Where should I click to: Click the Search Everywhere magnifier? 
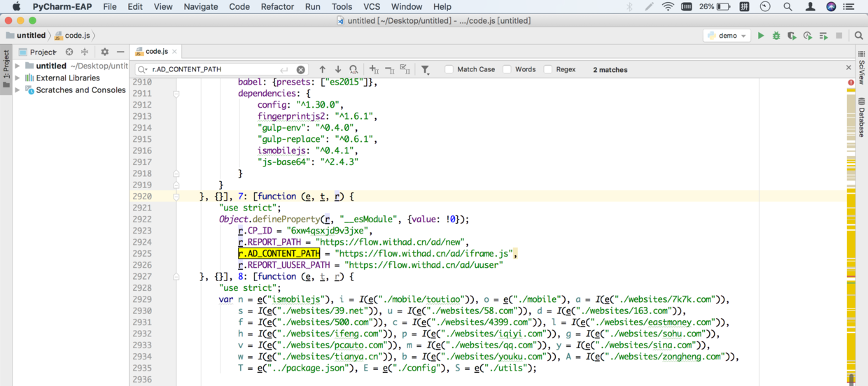(x=859, y=36)
